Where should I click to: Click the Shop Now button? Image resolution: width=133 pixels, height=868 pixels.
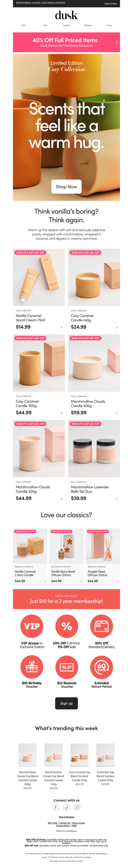tap(66, 187)
